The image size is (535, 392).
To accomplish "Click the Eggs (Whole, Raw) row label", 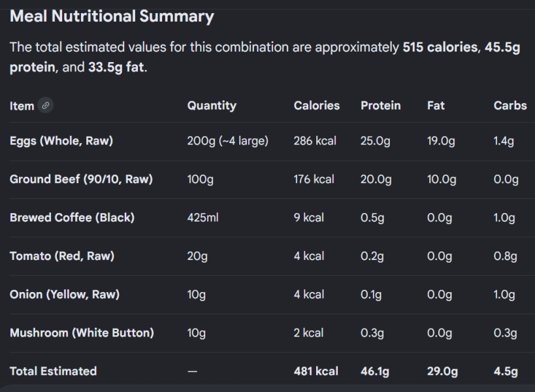I will [x=61, y=141].
